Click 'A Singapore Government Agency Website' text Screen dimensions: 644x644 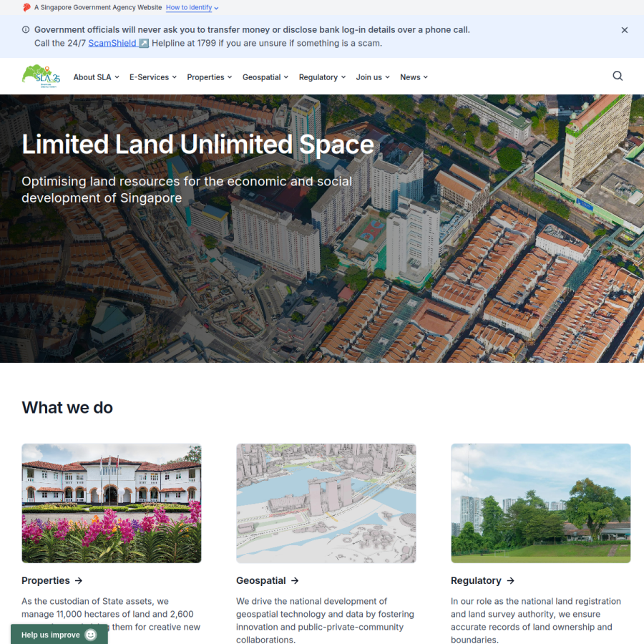(98, 7)
